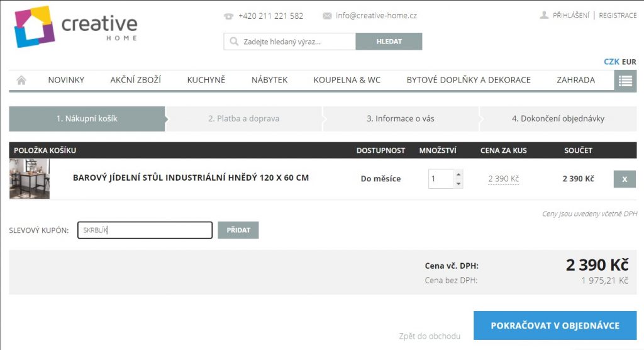Click Pokračovat v objednávce button
This screenshot has width=644, height=350.
555,325
